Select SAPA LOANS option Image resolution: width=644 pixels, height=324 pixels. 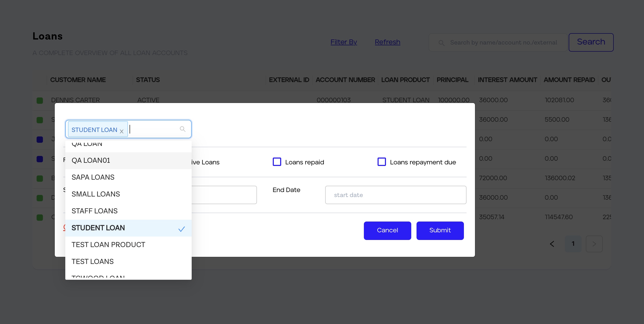pyautogui.click(x=93, y=177)
